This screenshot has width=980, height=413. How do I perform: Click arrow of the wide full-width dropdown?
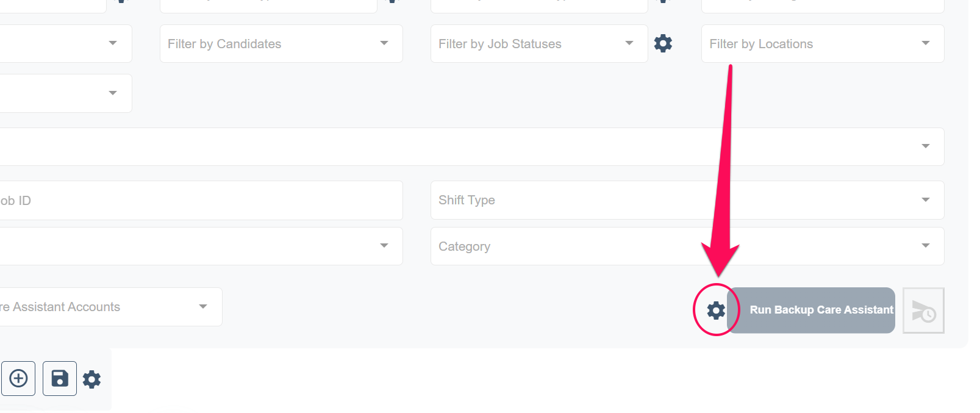click(x=926, y=146)
